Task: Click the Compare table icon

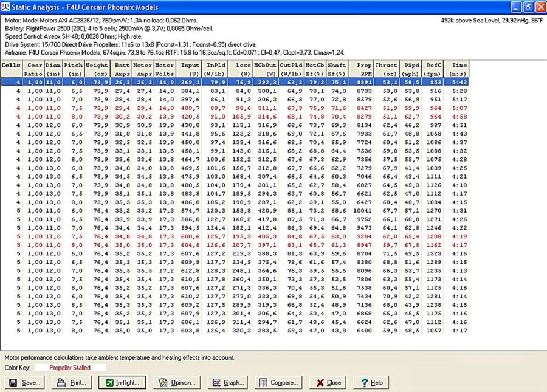Action: point(263,383)
